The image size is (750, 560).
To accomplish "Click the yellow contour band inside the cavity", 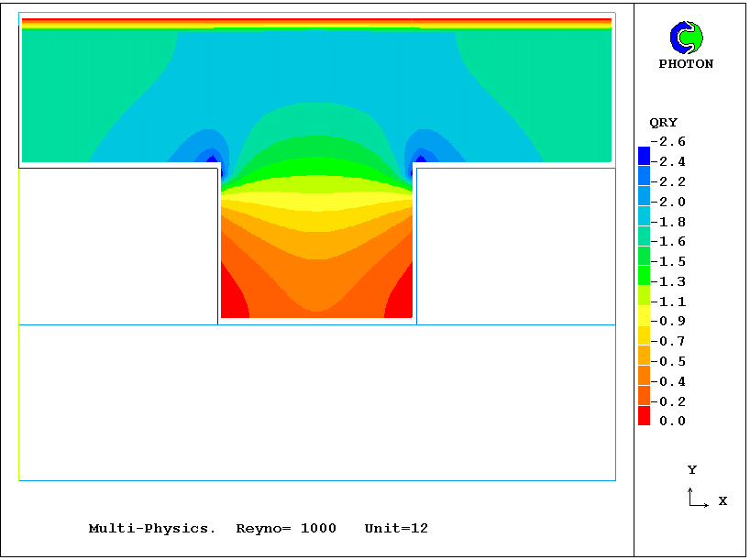I will pos(316,200).
